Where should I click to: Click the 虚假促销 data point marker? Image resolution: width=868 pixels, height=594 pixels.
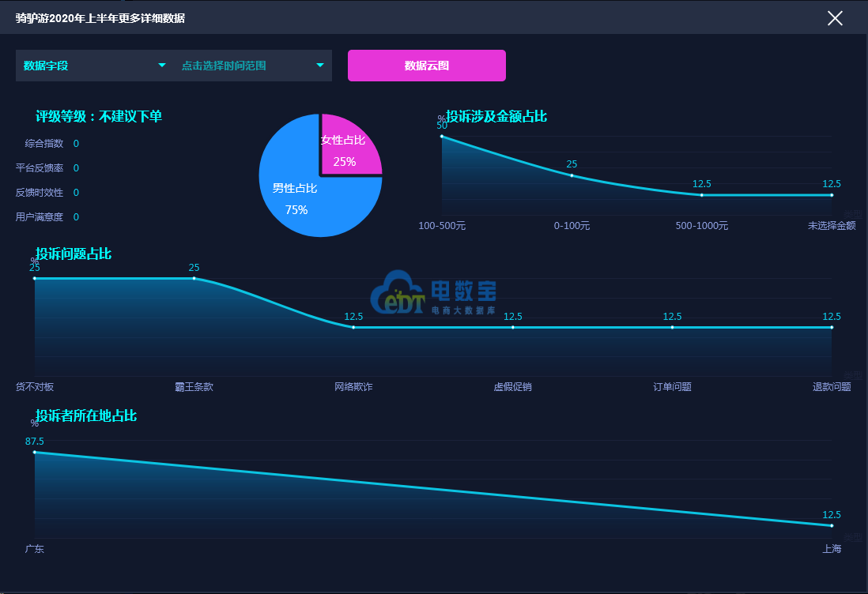click(512, 328)
